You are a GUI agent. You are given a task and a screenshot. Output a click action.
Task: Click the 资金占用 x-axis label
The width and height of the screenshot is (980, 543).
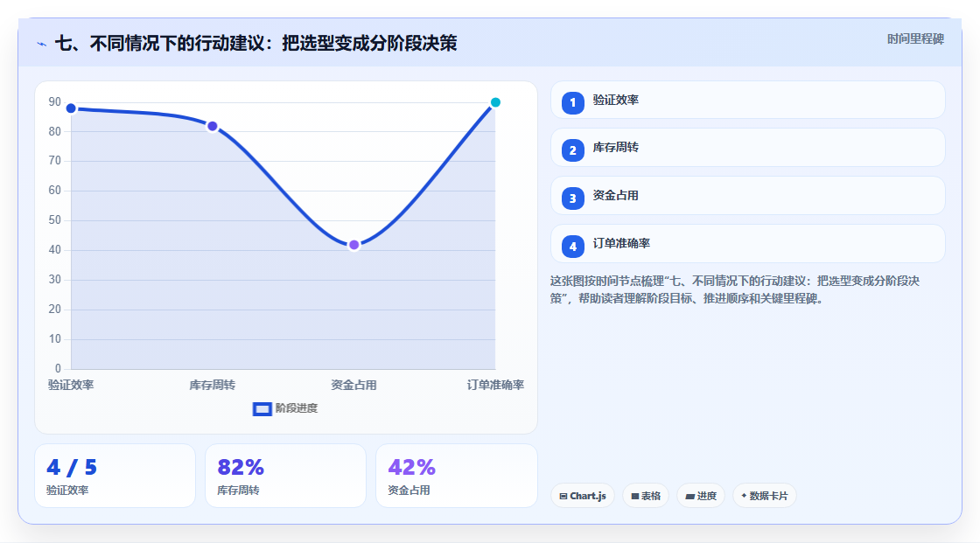point(353,385)
